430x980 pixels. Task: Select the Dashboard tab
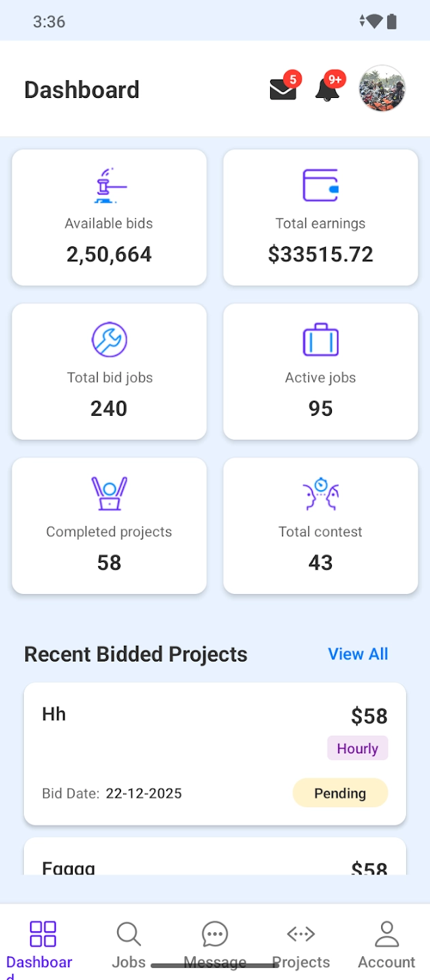(42, 945)
